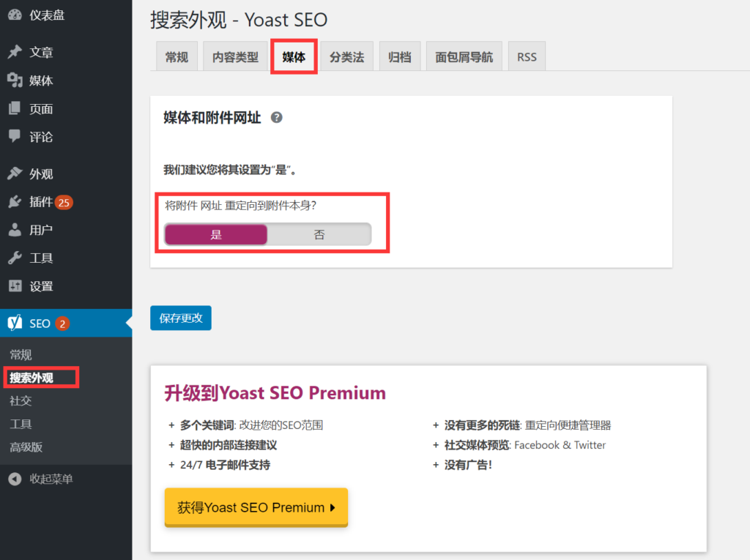Click the Dashboard (仪表盘) gauge icon
The height and width of the screenshot is (560, 750).
(x=14, y=15)
